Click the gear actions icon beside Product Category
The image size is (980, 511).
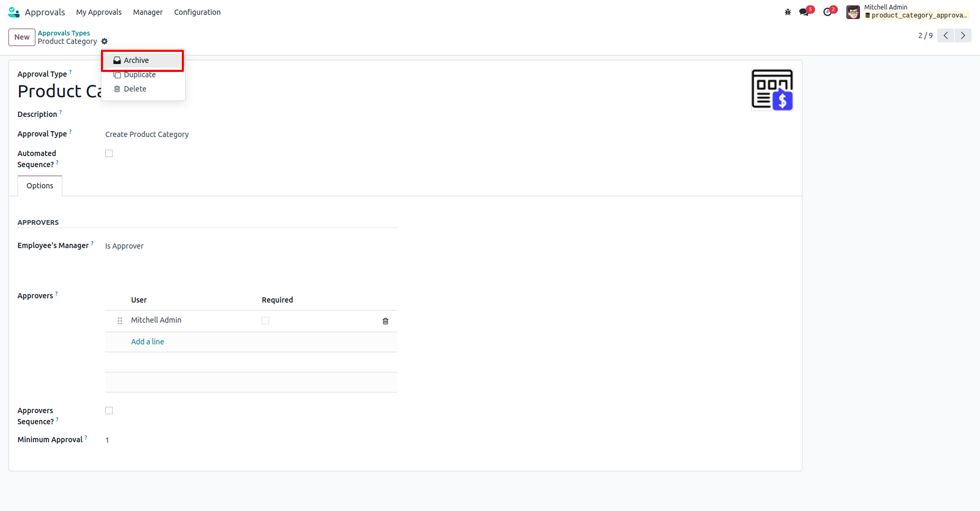[105, 41]
